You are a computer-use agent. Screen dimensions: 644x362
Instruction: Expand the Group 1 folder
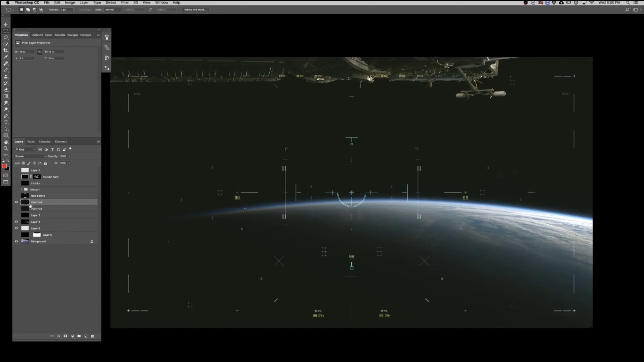click(21, 189)
